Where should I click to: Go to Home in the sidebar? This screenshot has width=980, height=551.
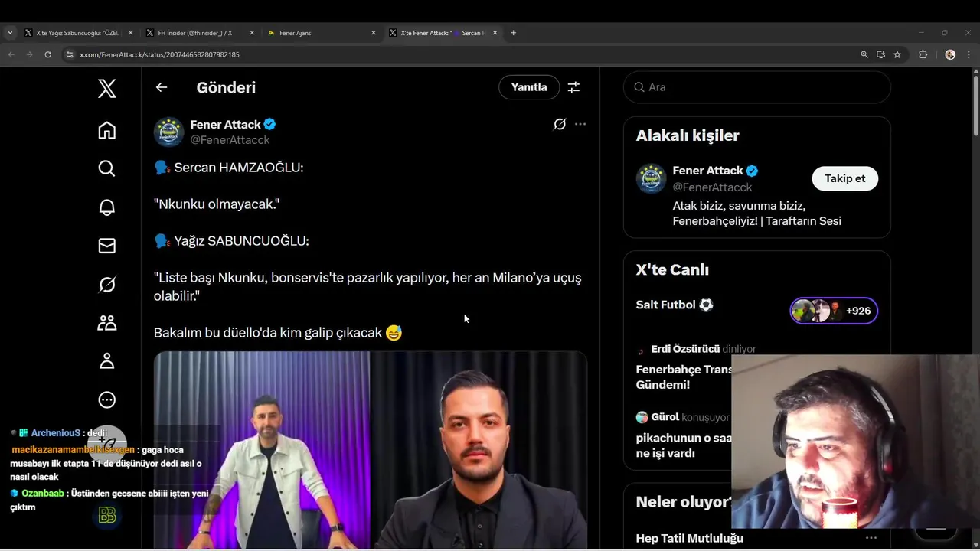[107, 131]
